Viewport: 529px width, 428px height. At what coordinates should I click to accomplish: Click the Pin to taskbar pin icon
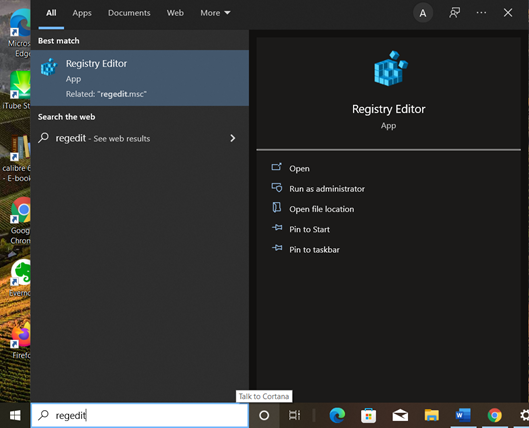(277, 248)
